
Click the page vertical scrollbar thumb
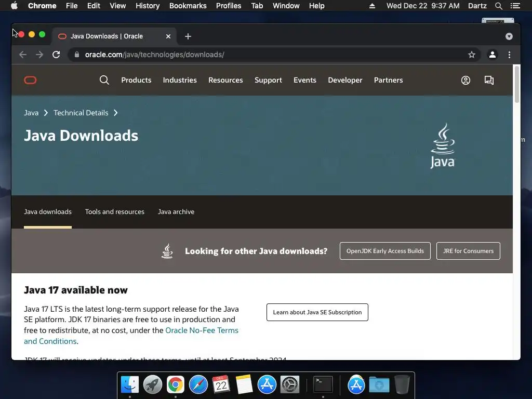click(x=517, y=84)
